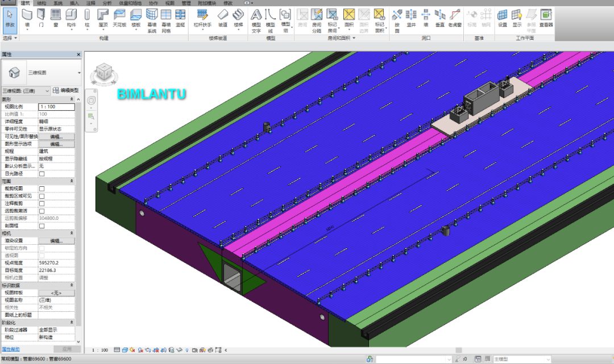Screen dimensions: 614x364
Task: Collapse the 范围 properties section
Action: pyautogui.click(x=72, y=181)
